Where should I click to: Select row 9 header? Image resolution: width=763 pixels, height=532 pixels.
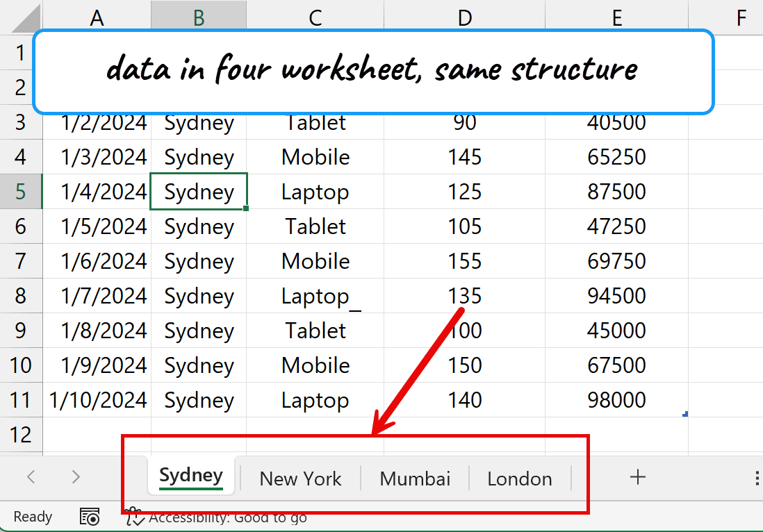point(20,331)
